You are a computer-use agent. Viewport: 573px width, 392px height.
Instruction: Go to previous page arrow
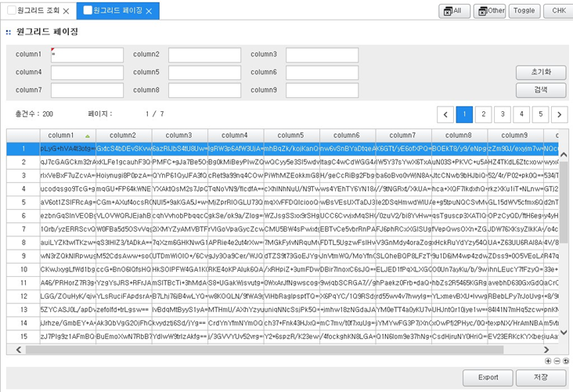pos(445,114)
